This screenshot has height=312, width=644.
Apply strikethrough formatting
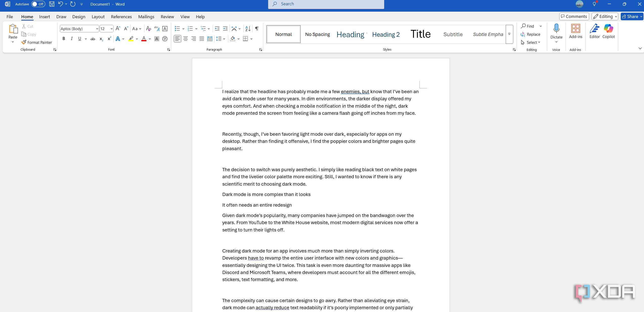click(x=93, y=39)
